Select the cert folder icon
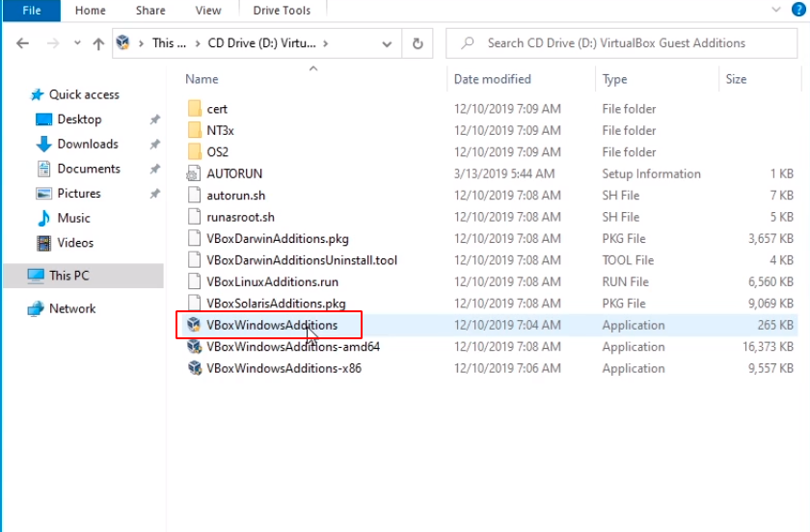Viewport: 810px width, 532px height. (x=194, y=109)
